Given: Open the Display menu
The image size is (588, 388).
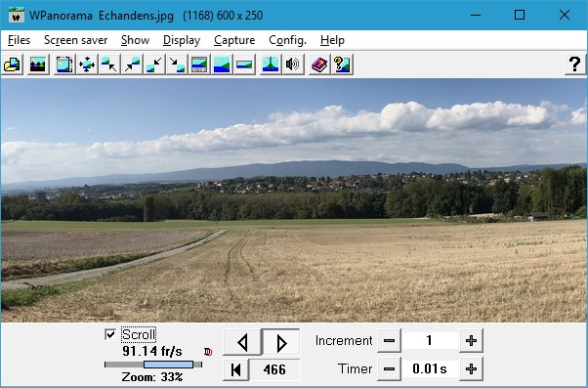Looking at the screenshot, I should point(182,40).
